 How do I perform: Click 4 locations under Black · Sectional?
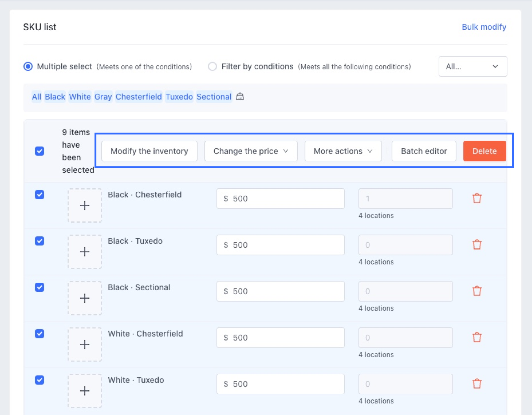[376, 308]
